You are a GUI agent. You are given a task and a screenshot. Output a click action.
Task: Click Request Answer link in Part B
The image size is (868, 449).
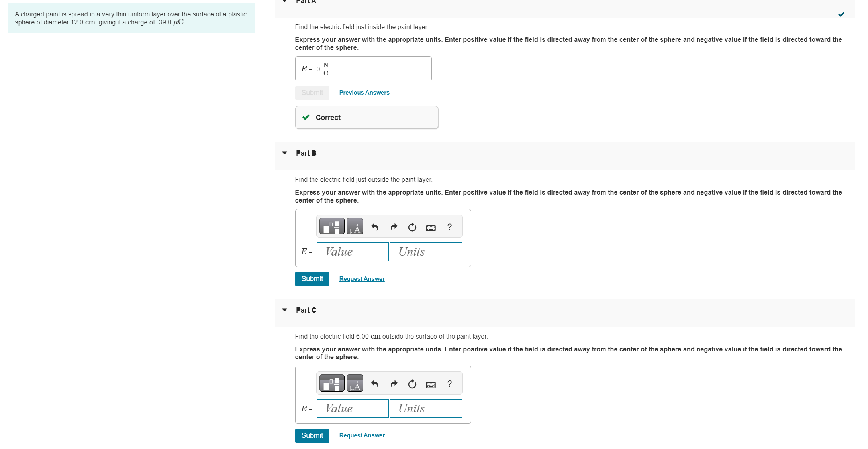tap(361, 279)
